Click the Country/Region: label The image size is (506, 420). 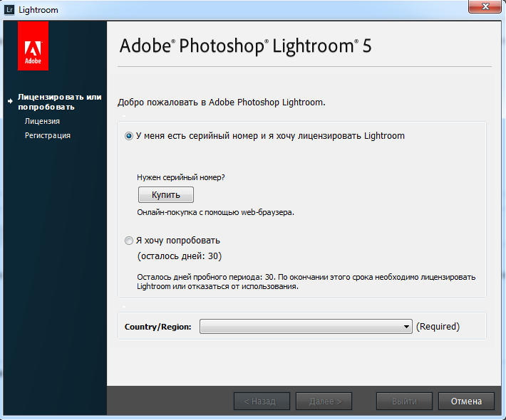(158, 327)
